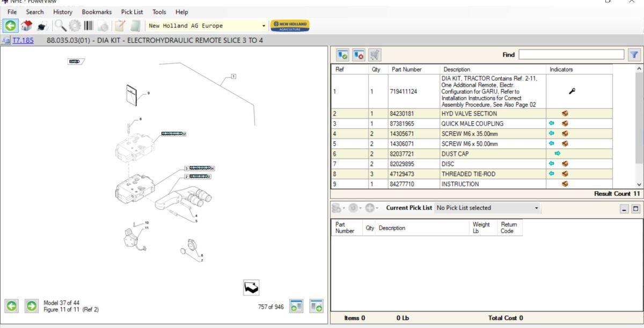Click box indicator for THREADED TIE-ROD row
Viewport: 644px width, 328px height.
[x=565, y=174]
